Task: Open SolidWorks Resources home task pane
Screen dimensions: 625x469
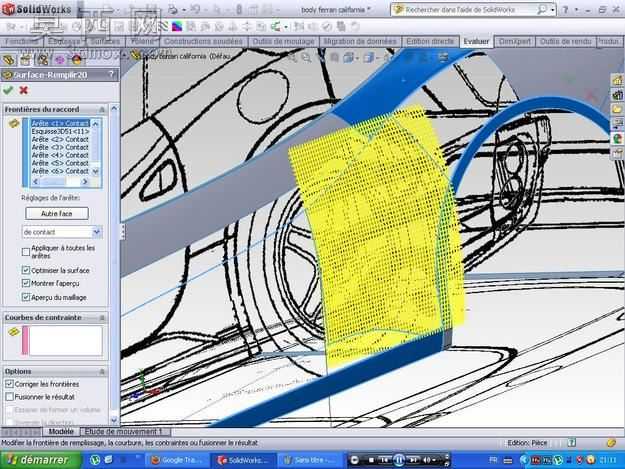Action: (x=618, y=80)
